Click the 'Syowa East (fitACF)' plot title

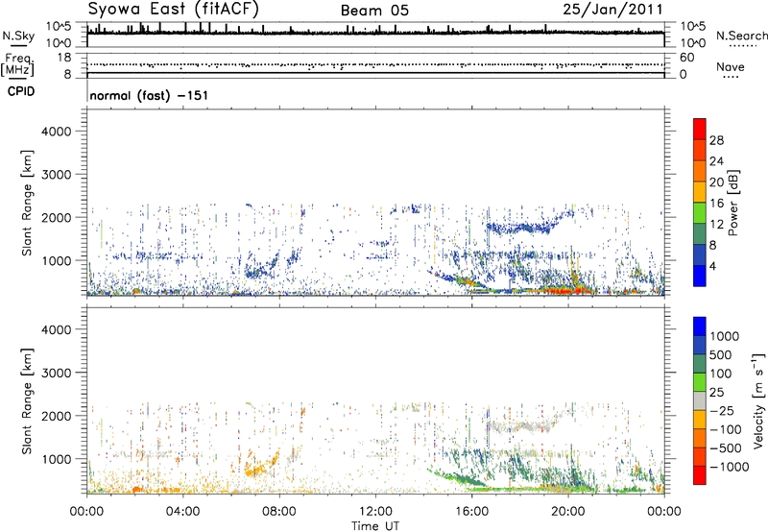[x=174, y=10]
